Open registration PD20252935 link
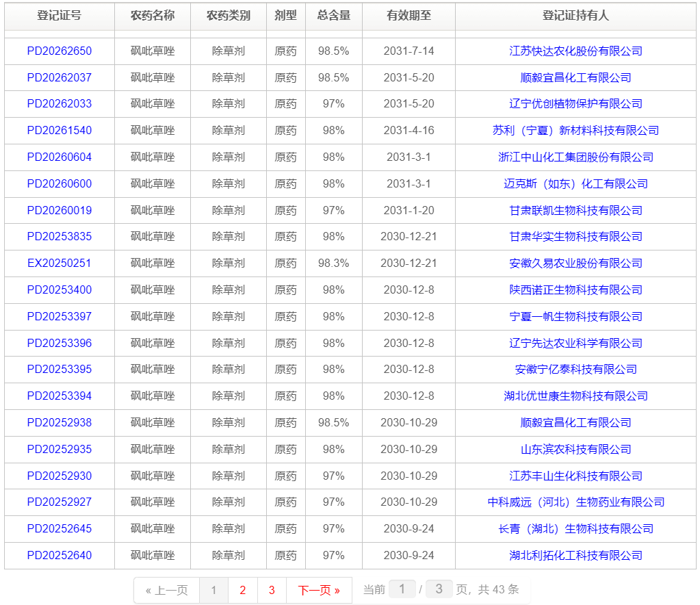Screen dimensions: 700x605 tap(60, 449)
